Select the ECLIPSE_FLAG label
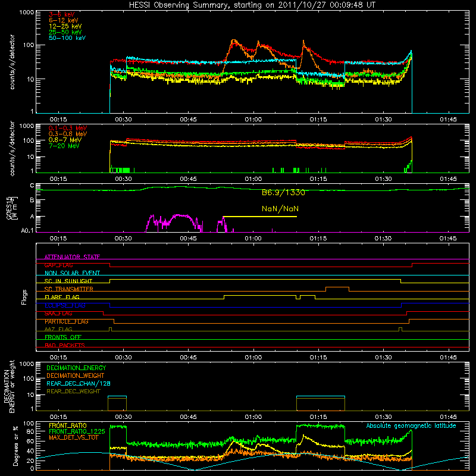Viewport: 476px width, 476px height. pyautogui.click(x=65, y=305)
